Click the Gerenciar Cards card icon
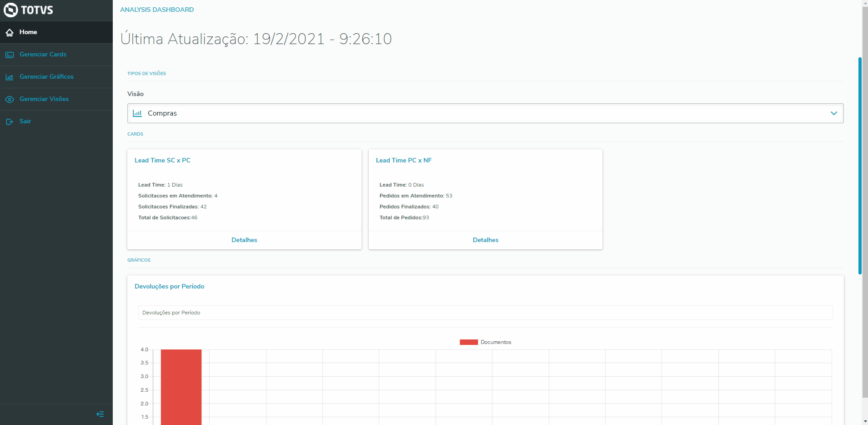 (x=10, y=55)
